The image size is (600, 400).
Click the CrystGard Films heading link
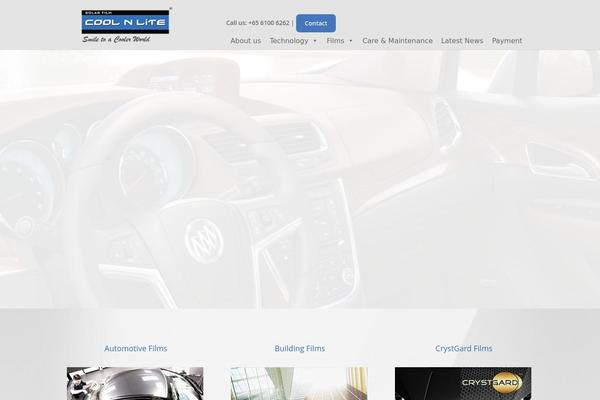pos(464,349)
